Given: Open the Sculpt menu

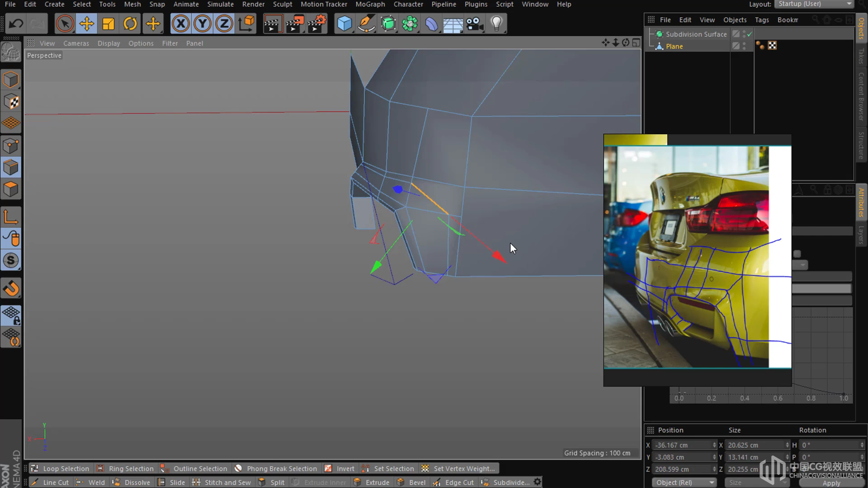Looking at the screenshot, I should coord(283,4).
